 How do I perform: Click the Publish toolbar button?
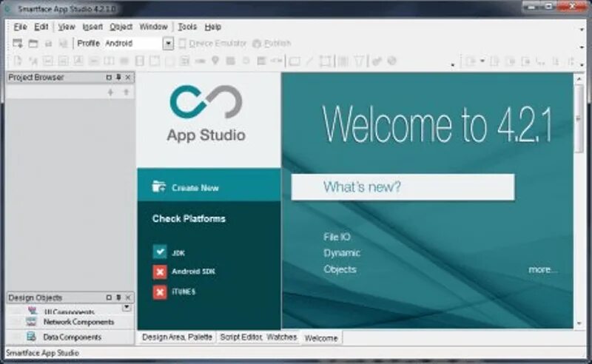(x=272, y=44)
